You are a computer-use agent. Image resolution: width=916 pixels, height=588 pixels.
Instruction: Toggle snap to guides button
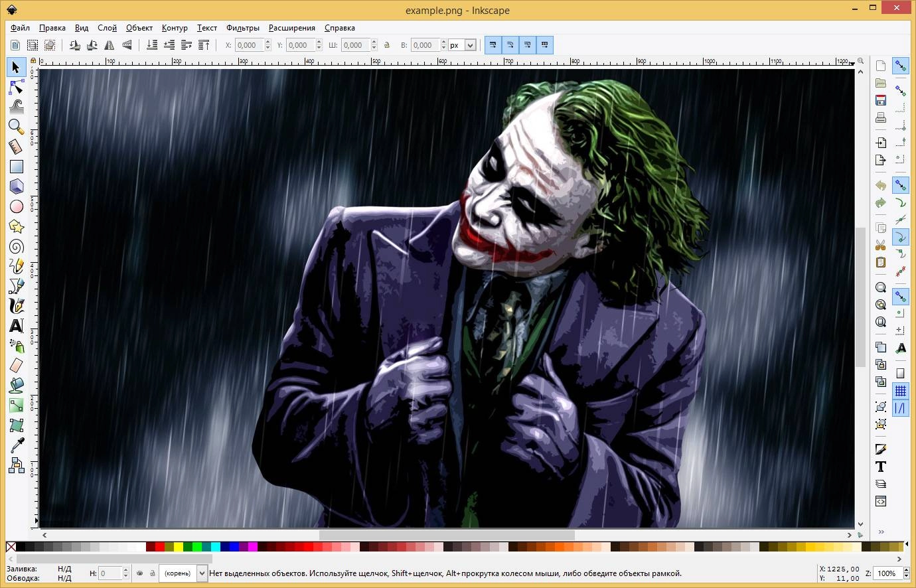click(x=901, y=408)
